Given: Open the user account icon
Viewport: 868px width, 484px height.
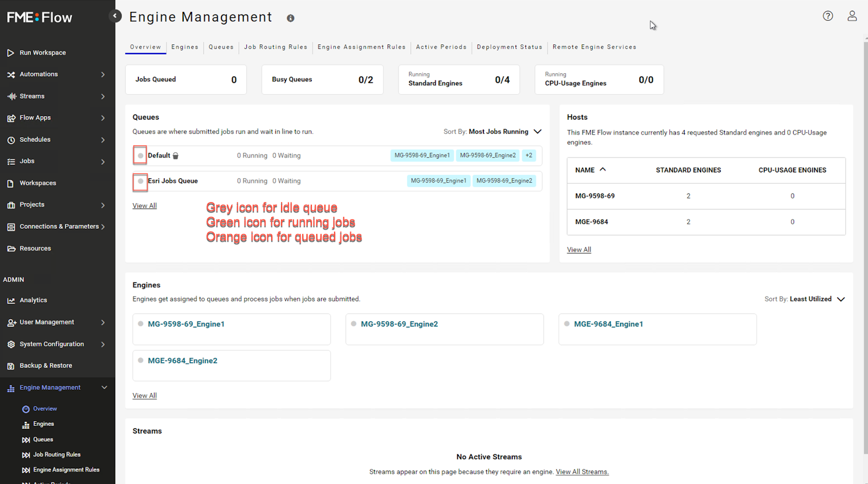Looking at the screenshot, I should (852, 16).
